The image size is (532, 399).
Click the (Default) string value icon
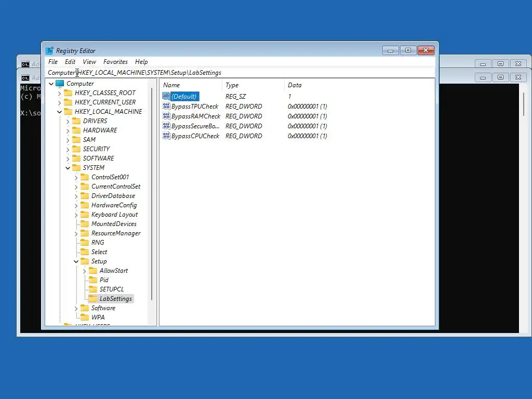166,96
